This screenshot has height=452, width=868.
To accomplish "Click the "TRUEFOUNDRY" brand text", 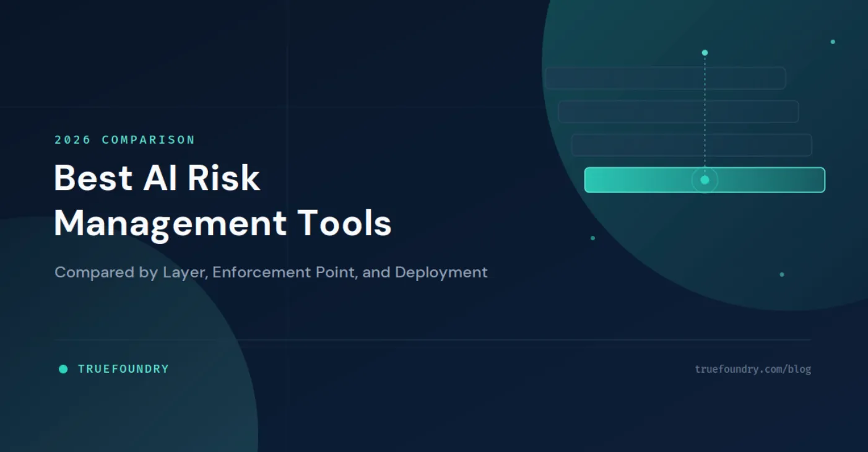I will click(x=123, y=369).
